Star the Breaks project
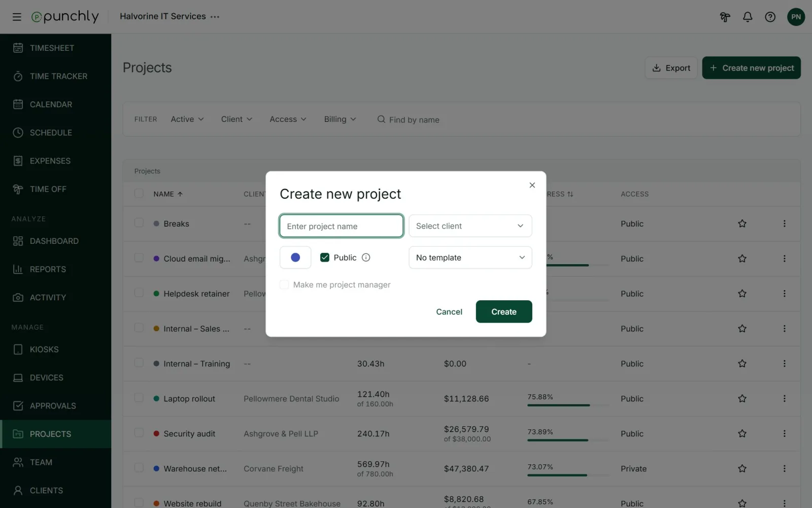The height and width of the screenshot is (508, 812). [742, 224]
